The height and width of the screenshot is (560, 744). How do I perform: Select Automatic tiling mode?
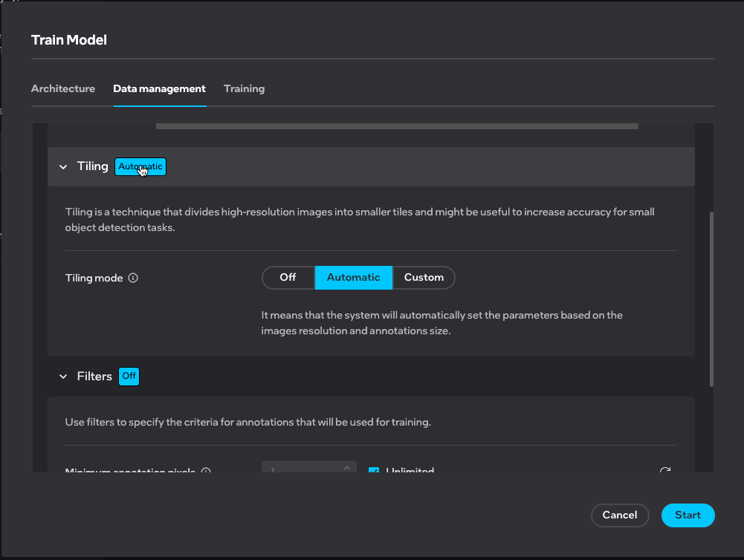pyautogui.click(x=353, y=278)
